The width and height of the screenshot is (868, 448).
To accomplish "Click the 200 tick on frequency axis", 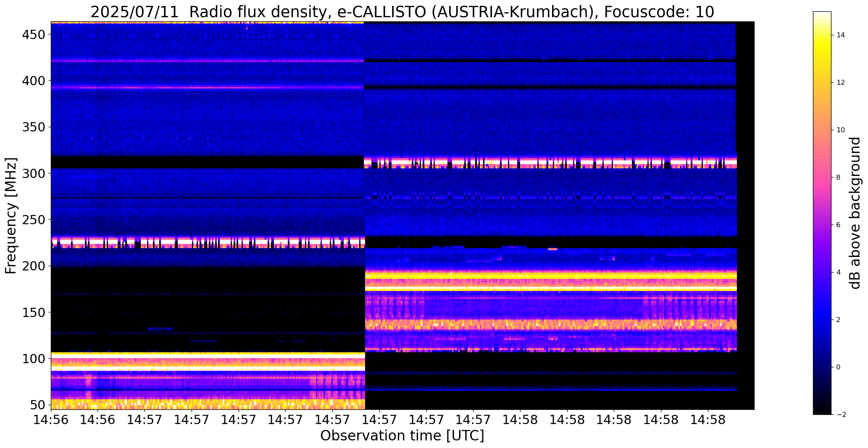I will point(34,266).
